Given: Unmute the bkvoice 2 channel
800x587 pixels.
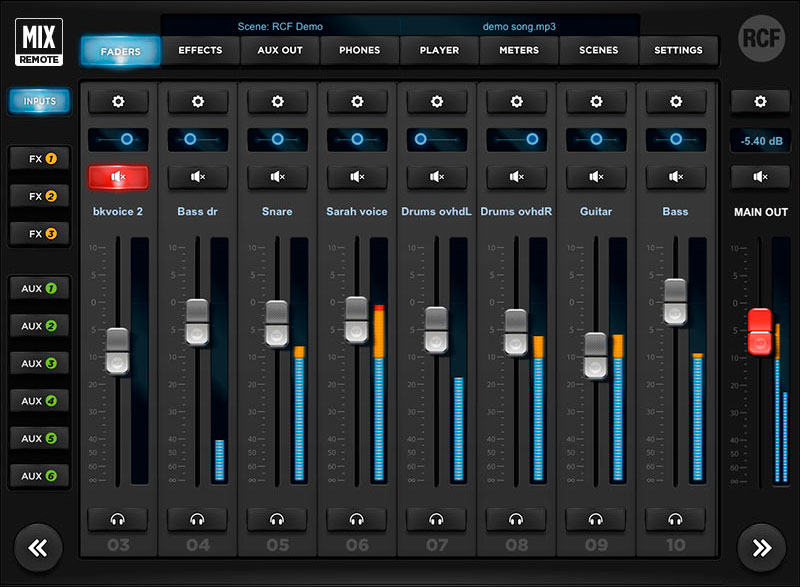Looking at the screenshot, I should 118,177.
